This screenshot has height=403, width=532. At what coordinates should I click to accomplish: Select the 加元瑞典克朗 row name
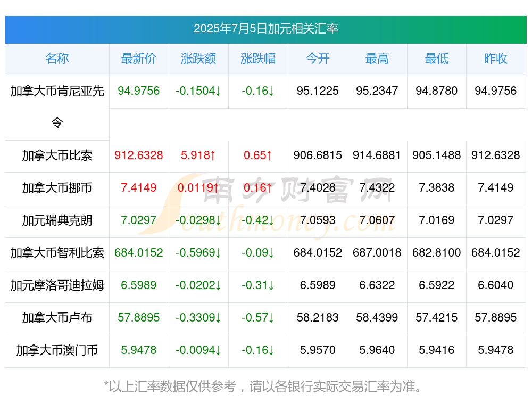(57, 220)
